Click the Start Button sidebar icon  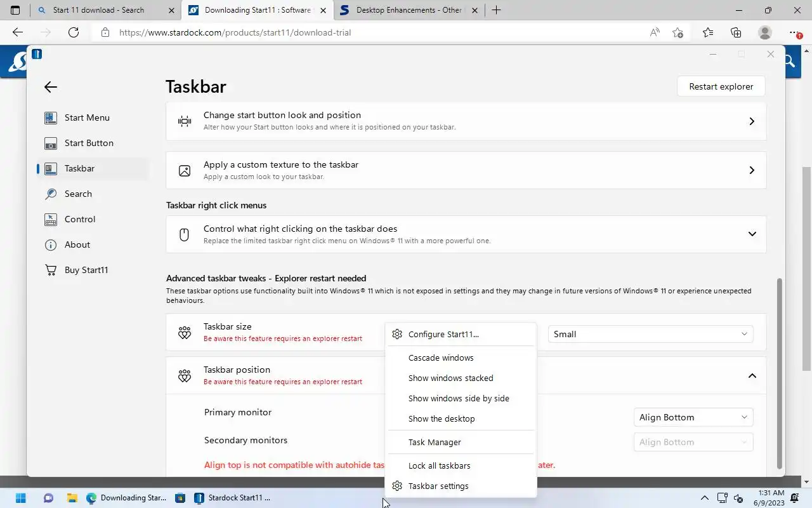(x=51, y=143)
